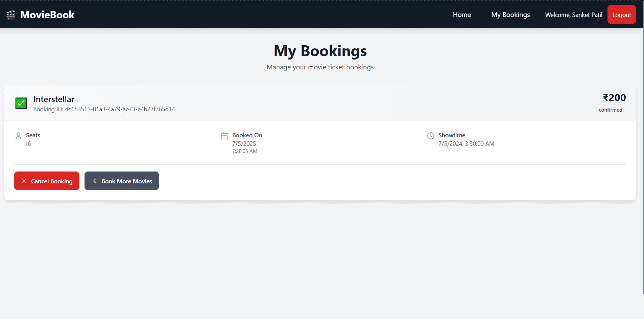The image size is (644, 319).
Task: Click the clock icon beside Showtime
Action: click(431, 136)
